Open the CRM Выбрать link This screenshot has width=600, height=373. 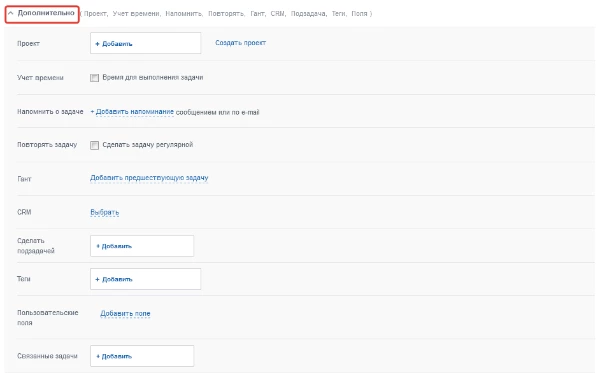click(104, 212)
